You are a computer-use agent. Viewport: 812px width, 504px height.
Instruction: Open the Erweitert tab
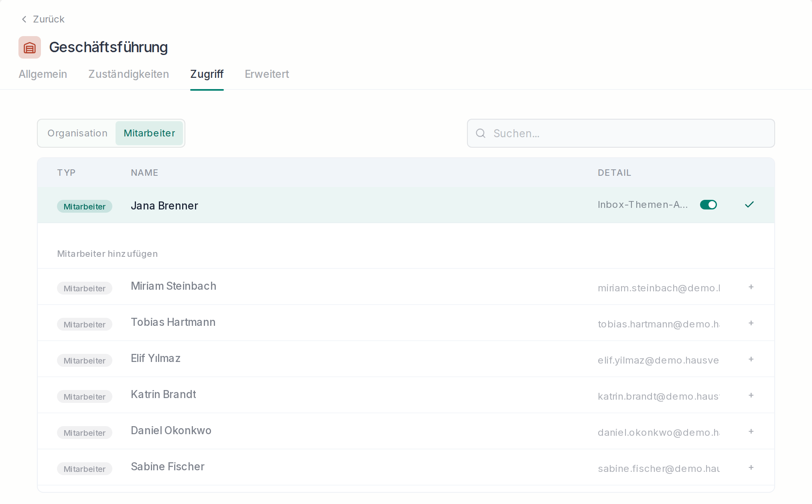[267, 74]
